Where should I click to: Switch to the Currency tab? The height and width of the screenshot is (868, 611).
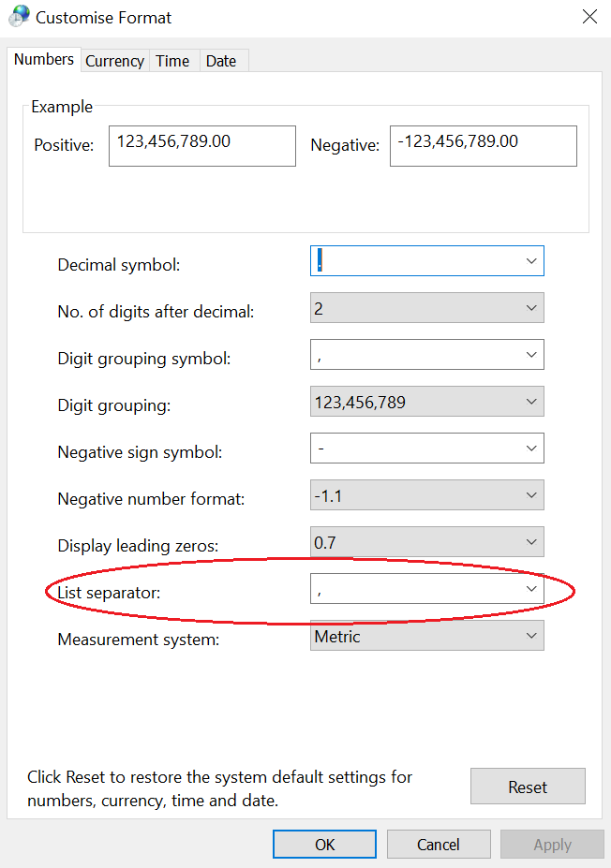tap(114, 61)
